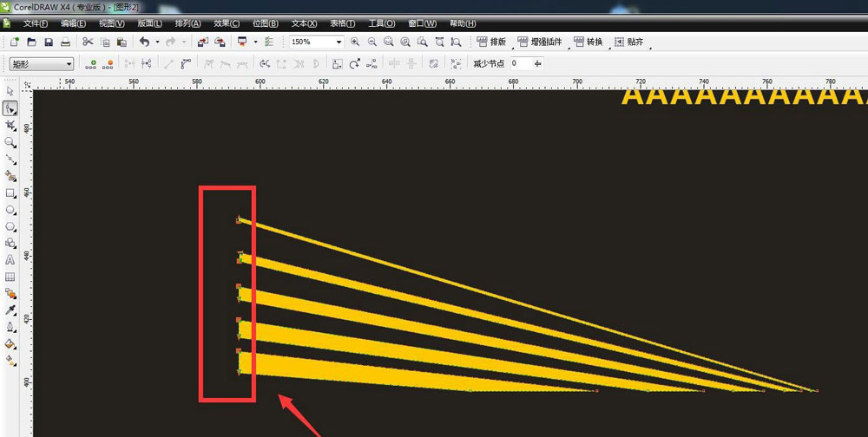Select the Pick tool in the toolbox
The width and height of the screenshot is (868, 437).
point(10,91)
